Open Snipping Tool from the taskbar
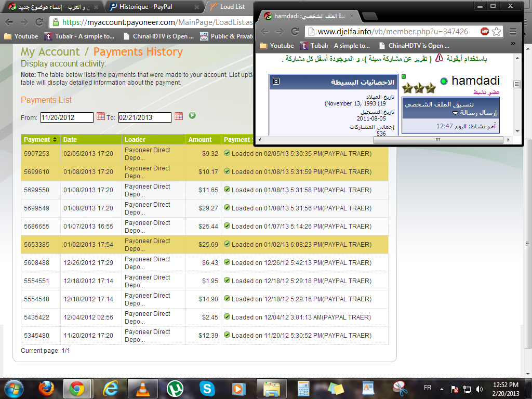This screenshot has height=399, width=532. 401,389
